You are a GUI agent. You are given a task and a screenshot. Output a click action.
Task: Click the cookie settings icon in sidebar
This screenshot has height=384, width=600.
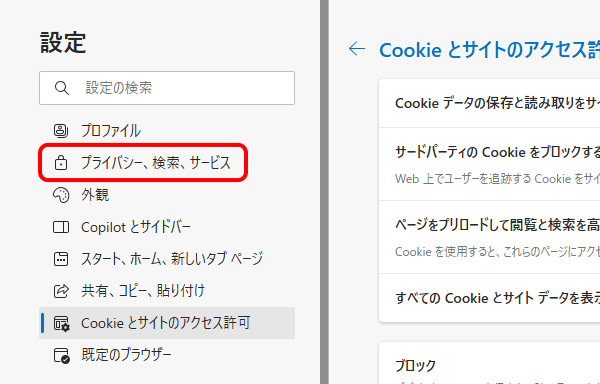point(61,323)
